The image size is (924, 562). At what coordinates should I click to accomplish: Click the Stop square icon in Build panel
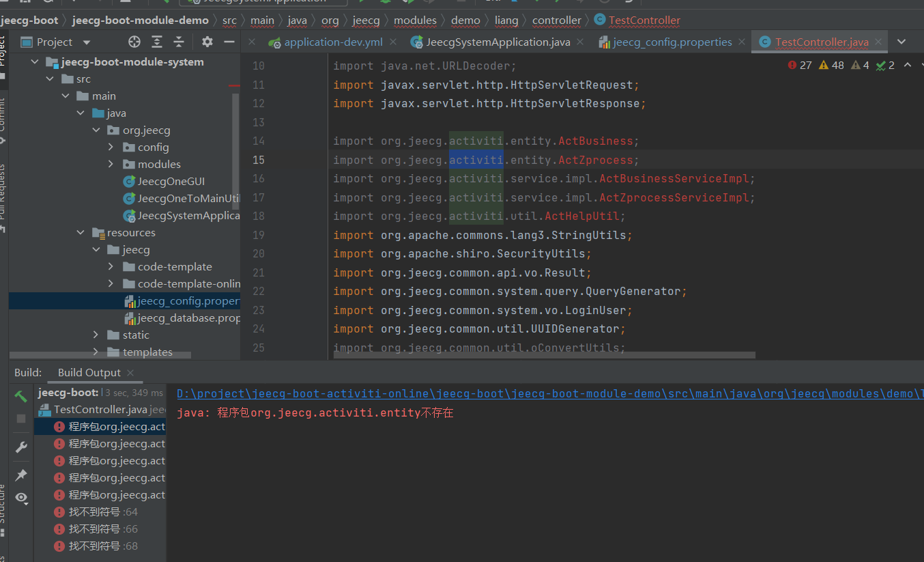click(x=20, y=419)
